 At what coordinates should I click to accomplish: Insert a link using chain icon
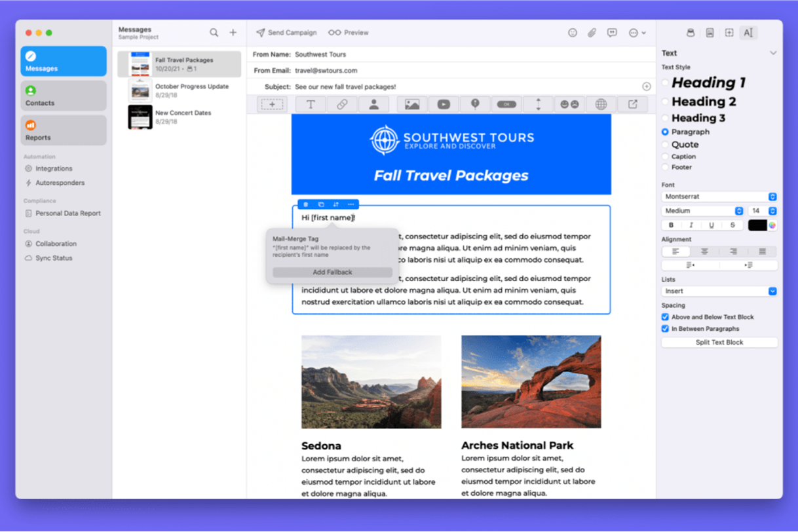coord(342,104)
